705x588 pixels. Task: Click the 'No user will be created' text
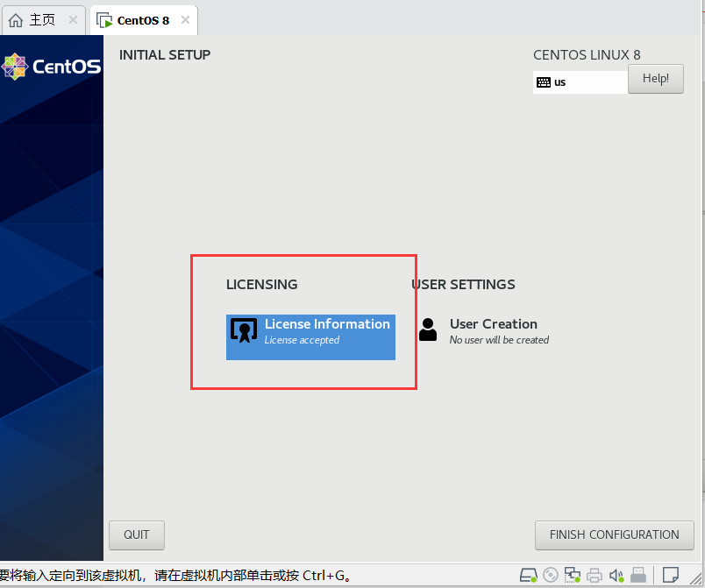[x=499, y=340]
